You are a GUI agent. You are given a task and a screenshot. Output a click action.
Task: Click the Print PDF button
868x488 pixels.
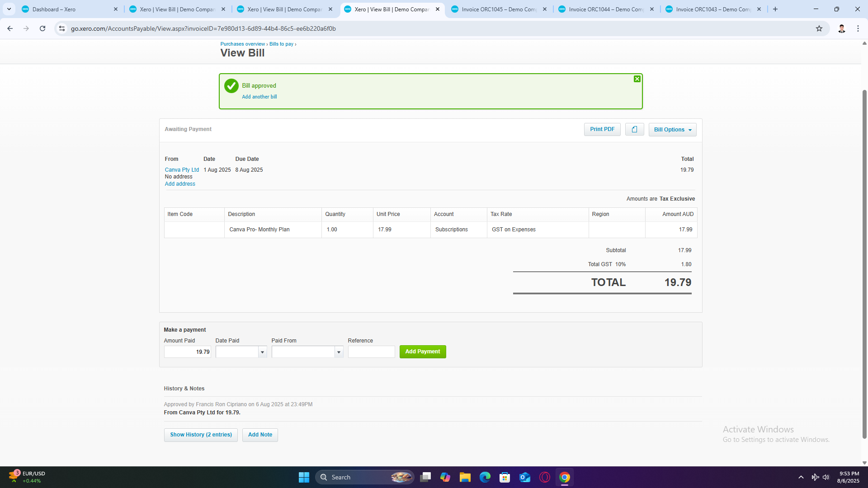(x=602, y=129)
